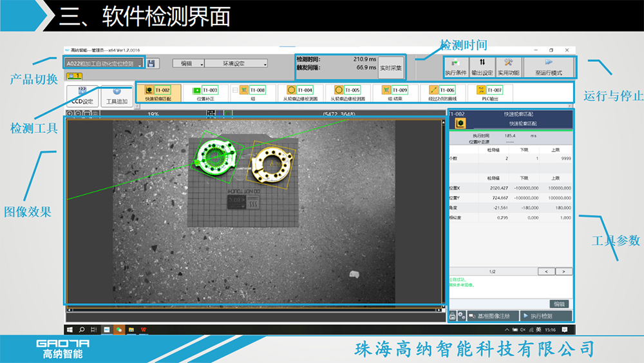This screenshot has width=644, height=363.
Task: Click the 实时采集 live capture button
Action: 391,67
